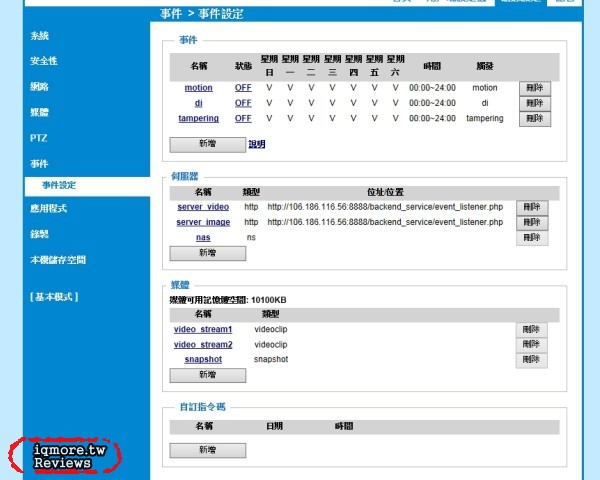600x480 pixels.
Task: Toggle OFF status of tampering event
Action: [x=243, y=118]
